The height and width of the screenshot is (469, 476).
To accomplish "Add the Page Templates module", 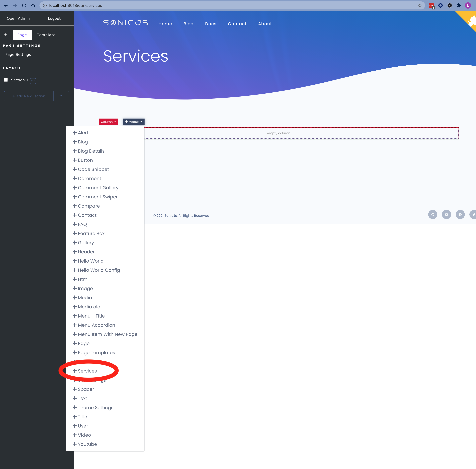I will pos(94,352).
